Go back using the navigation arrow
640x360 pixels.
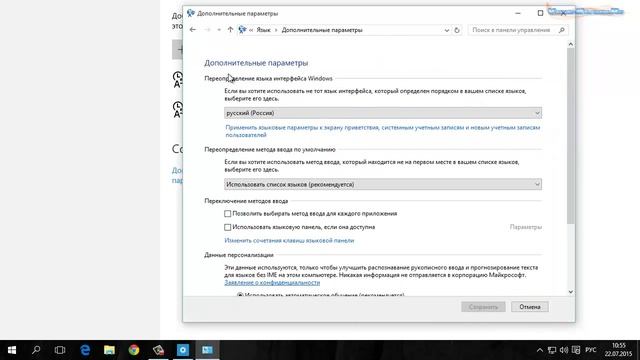[193, 30]
